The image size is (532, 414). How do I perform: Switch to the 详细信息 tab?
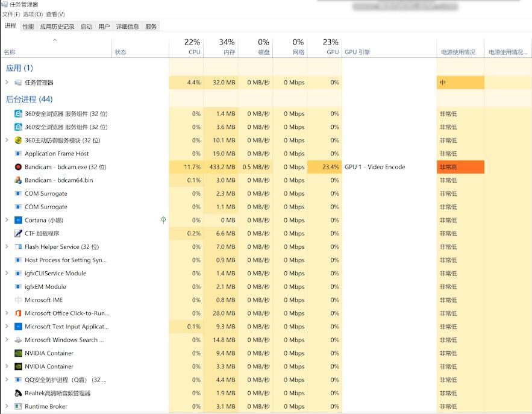coord(127,27)
